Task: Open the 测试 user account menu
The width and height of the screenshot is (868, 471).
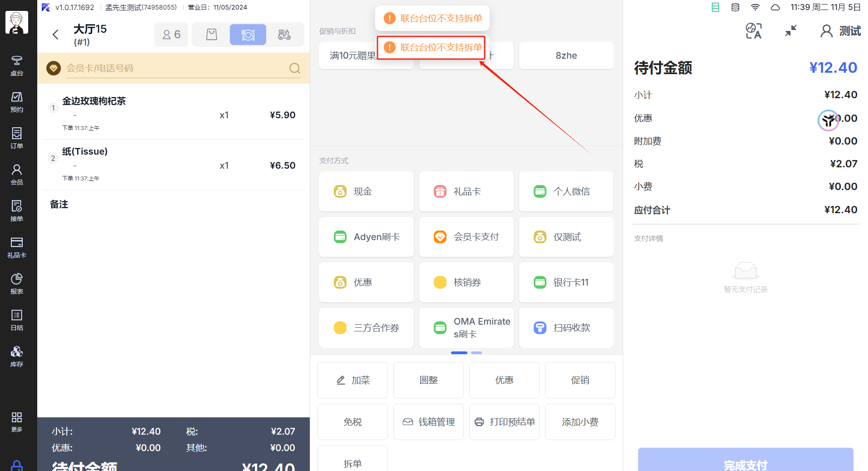Action: pos(840,31)
